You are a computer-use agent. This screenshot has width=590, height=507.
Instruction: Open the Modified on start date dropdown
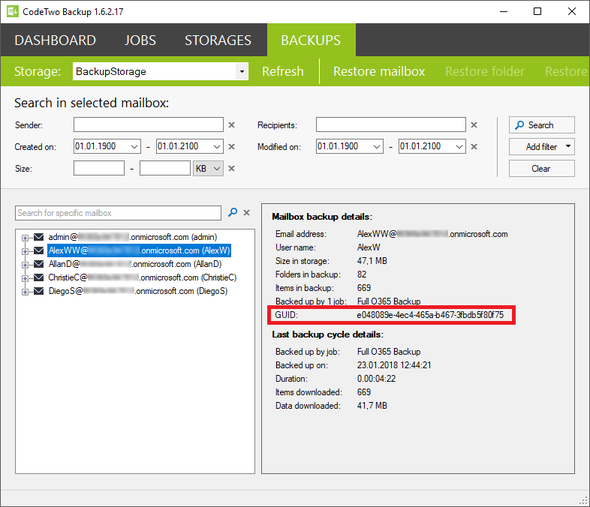(x=377, y=146)
